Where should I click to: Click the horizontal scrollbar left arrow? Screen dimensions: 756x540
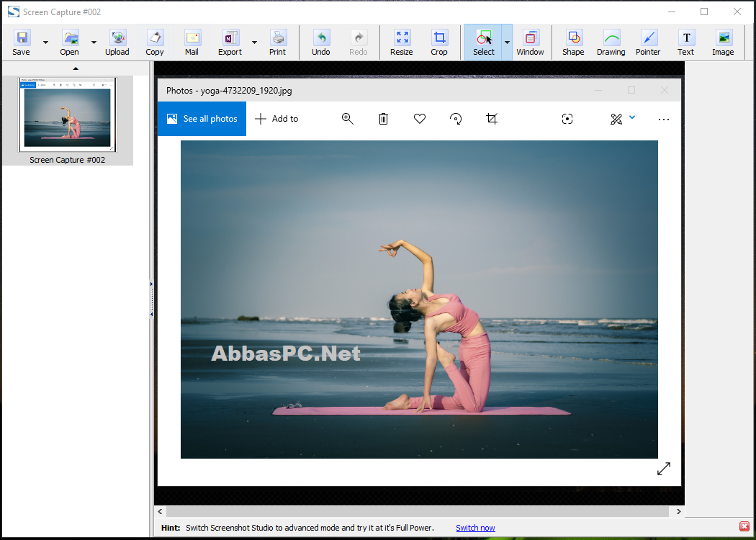[160, 511]
